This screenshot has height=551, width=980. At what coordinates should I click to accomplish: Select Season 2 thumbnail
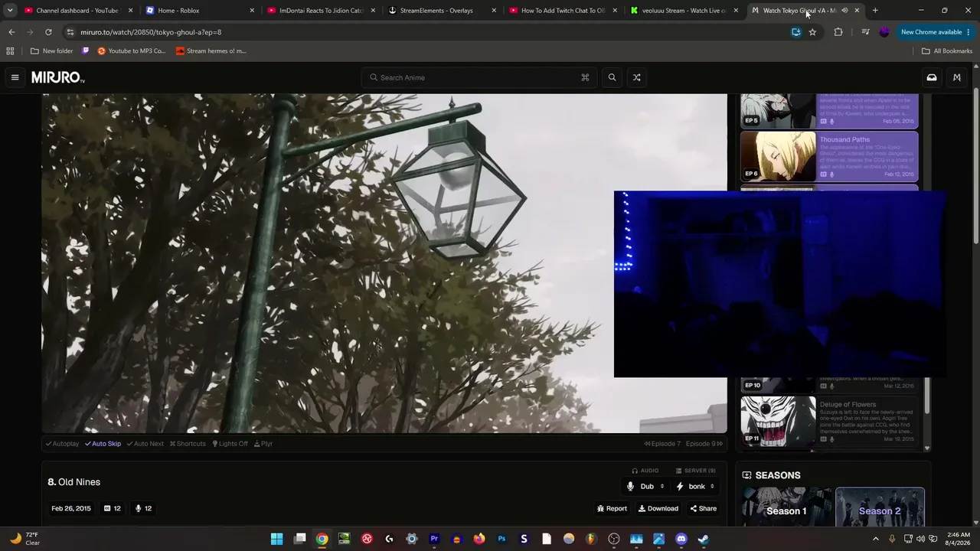coord(880,508)
